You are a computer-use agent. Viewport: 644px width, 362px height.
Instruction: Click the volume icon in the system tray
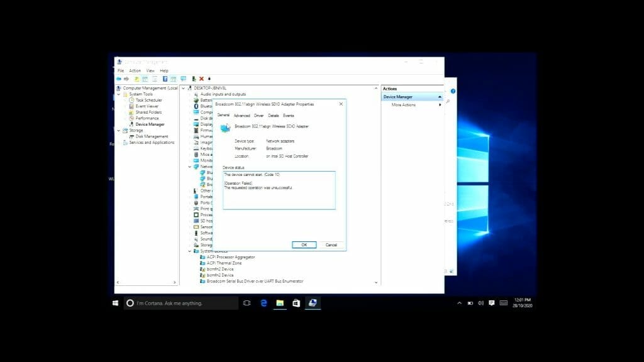click(482, 303)
